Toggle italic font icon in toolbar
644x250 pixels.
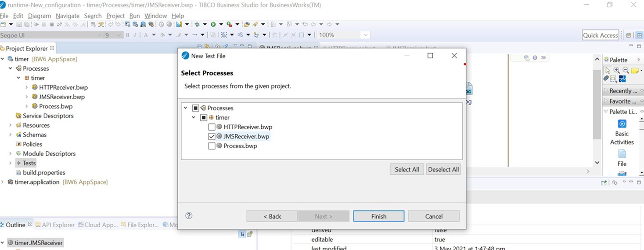tap(135, 35)
